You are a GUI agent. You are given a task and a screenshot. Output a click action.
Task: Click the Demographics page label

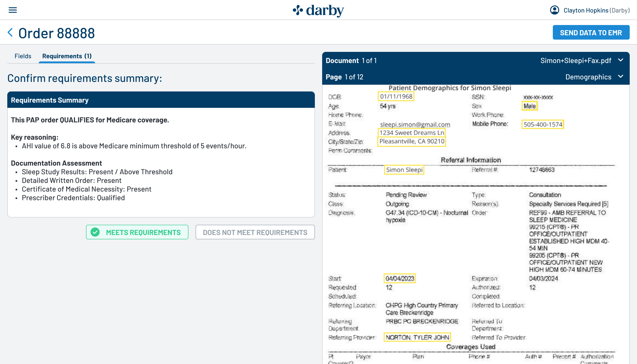588,77
